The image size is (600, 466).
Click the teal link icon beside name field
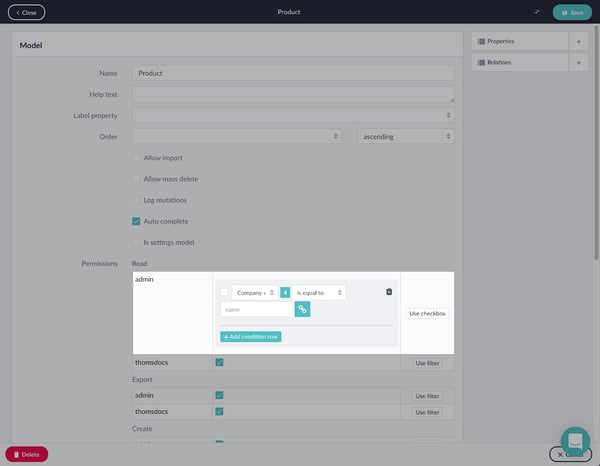tap(302, 310)
